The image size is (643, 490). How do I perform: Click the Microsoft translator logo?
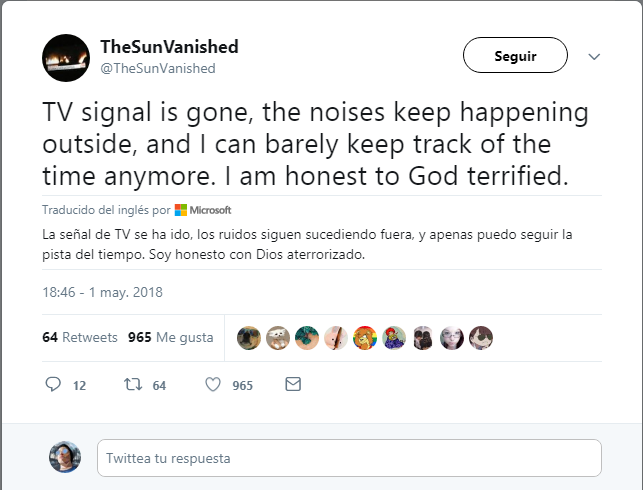coord(203,210)
